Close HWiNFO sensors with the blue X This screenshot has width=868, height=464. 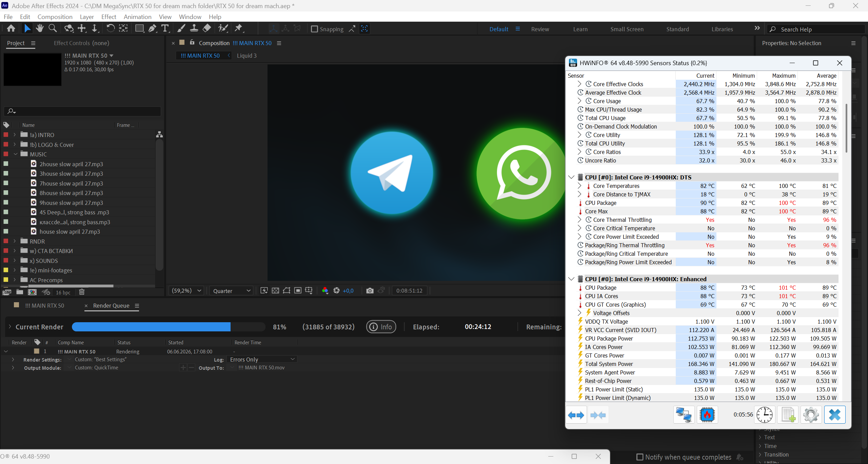[x=835, y=414]
